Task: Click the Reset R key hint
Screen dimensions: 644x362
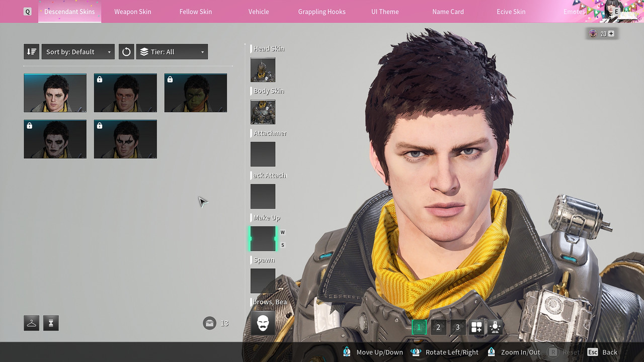Action: [563, 352]
